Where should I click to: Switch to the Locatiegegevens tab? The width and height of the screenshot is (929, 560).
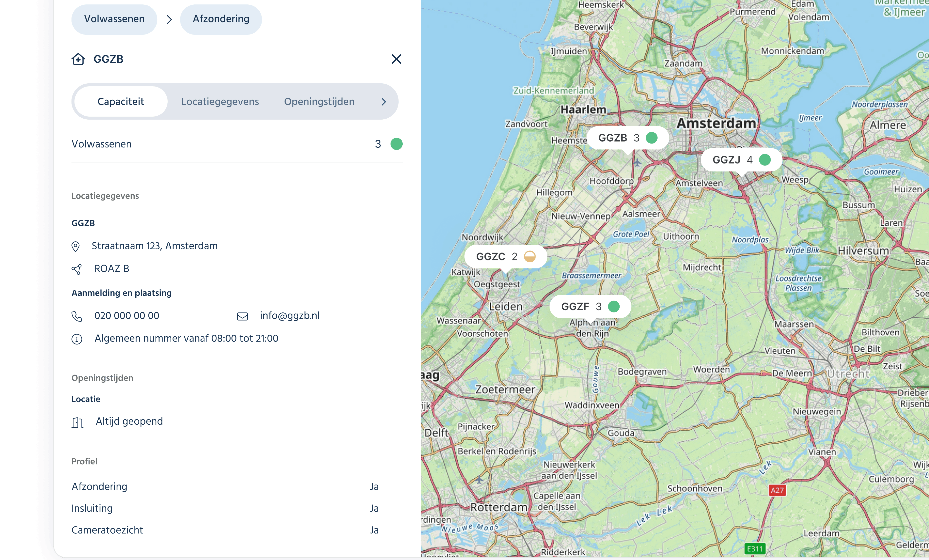click(x=220, y=101)
